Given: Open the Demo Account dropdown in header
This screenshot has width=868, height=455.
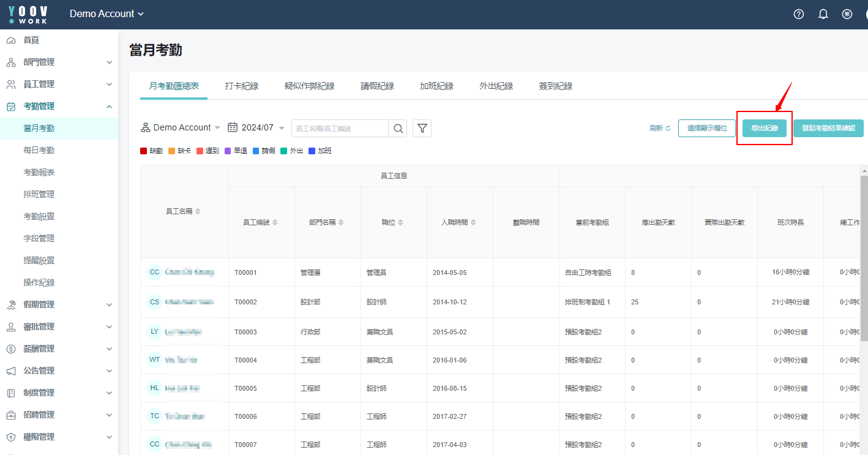Looking at the screenshot, I should [107, 14].
